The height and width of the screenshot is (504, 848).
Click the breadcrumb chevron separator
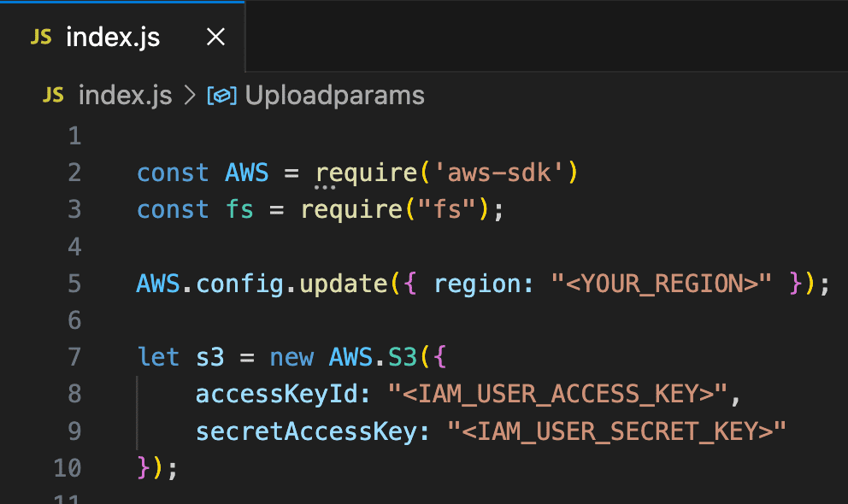pyautogui.click(x=189, y=96)
